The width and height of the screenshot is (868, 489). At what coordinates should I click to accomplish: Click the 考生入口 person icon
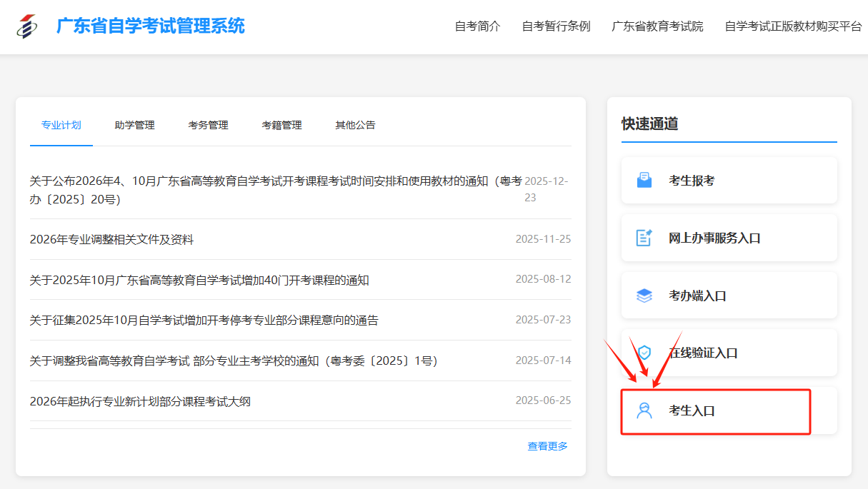(x=644, y=410)
